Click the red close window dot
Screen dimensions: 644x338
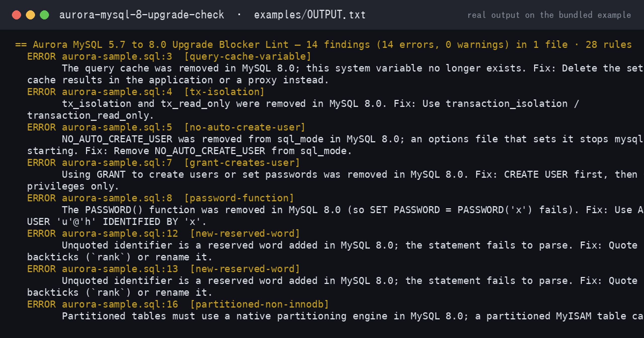tap(17, 15)
